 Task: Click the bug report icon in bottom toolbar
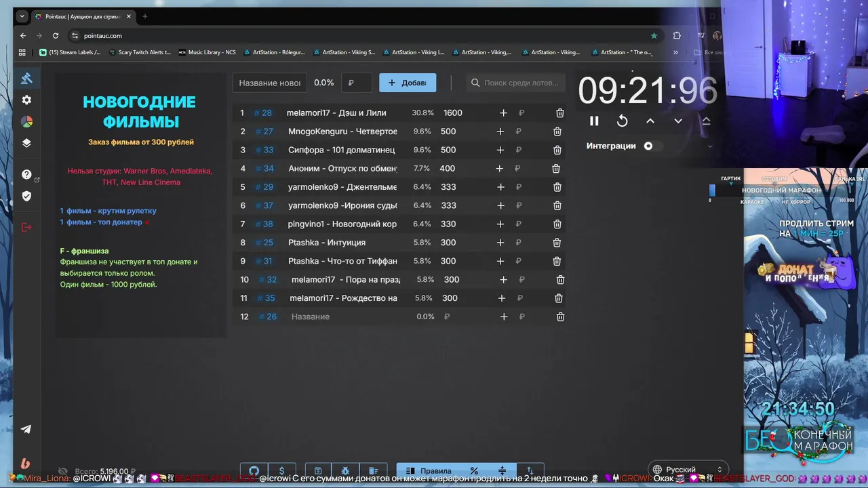point(345,470)
